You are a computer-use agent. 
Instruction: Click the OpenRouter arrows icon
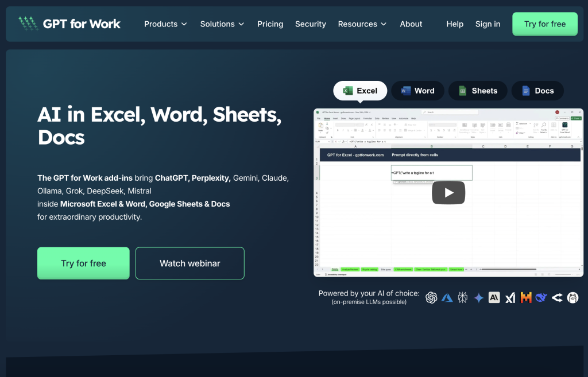click(x=557, y=298)
